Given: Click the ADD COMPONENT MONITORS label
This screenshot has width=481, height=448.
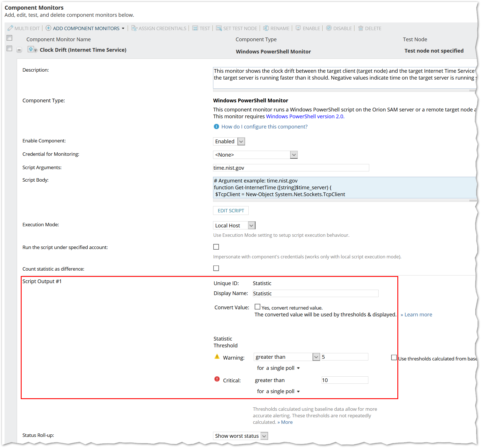Looking at the screenshot, I should (x=86, y=28).
